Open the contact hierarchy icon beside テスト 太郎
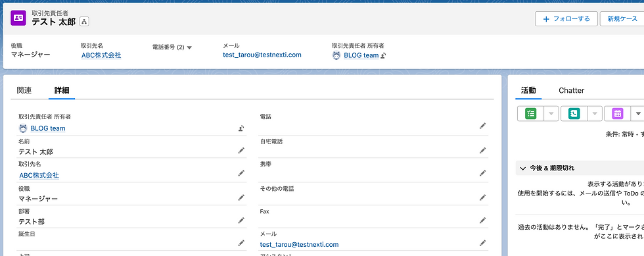644x256 pixels. coord(84,22)
